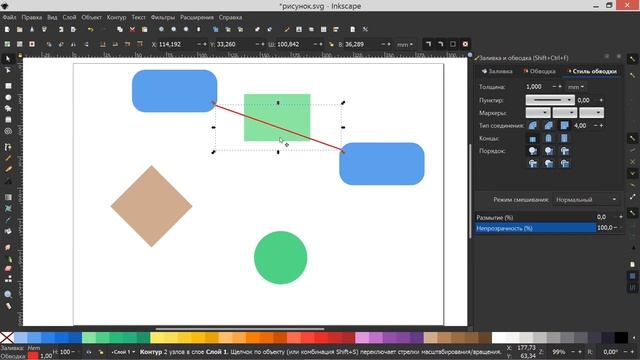Viewport: 640px width, 360px height.
Task: Open the Объект menu
Action: click(91, 18)
